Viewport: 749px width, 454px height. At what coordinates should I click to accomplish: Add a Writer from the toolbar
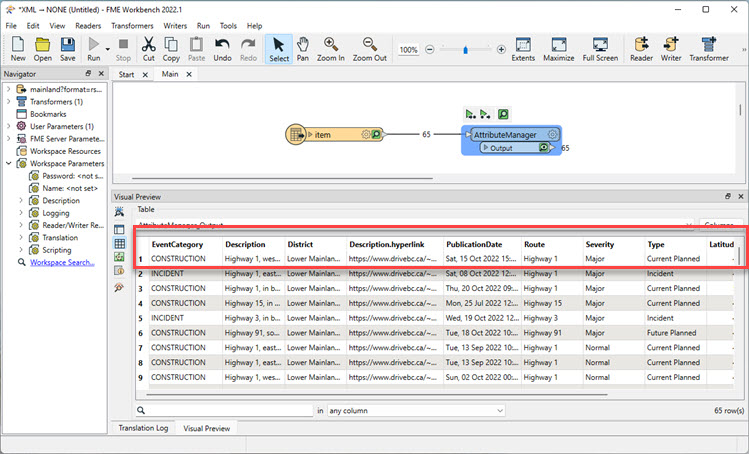tap(671, 49)
